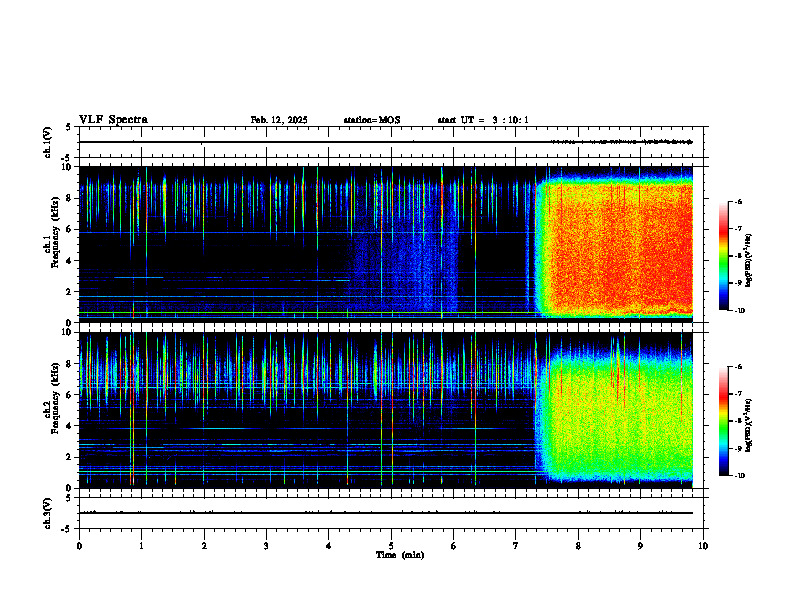Click the "-10" label on the ch.1 color bar
Screen dimensions: 792x612
[x=739, y=311]
